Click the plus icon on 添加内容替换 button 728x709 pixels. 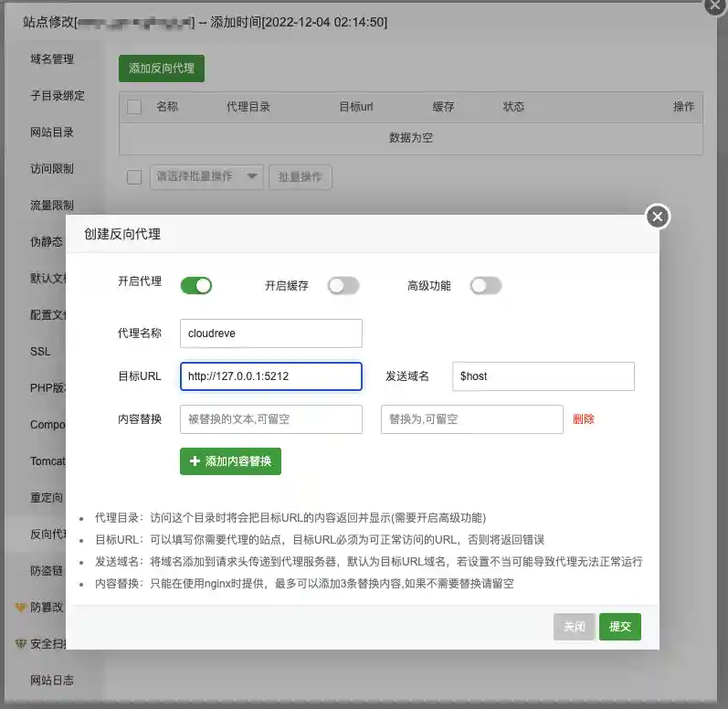pyautogui.click(x=195, y=461)
